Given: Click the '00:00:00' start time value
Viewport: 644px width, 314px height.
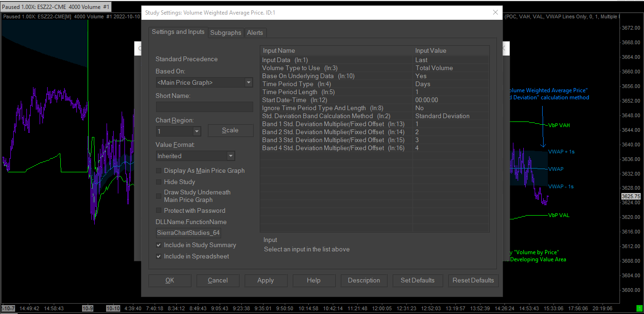Looking at the screenshot, I should click(426, 100).
